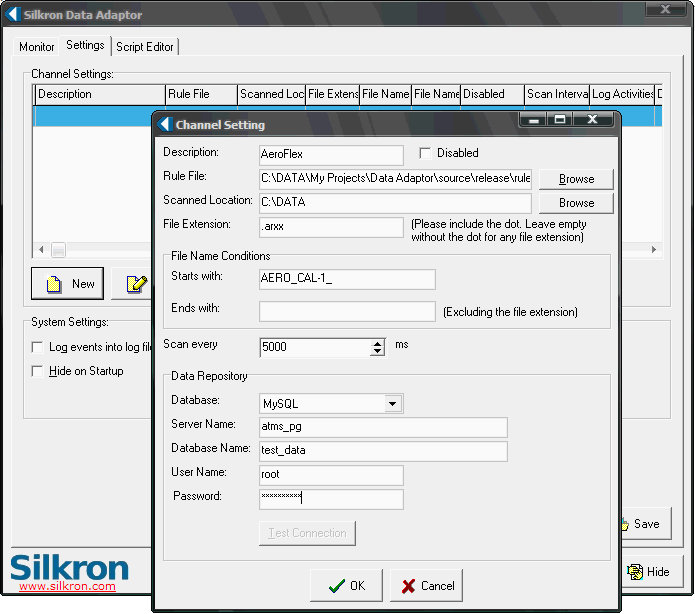Click the Hide button in main window
Image resolution: width=695 pixels, height=614 pixels.
pyautogui.click(x=652, y=571)
